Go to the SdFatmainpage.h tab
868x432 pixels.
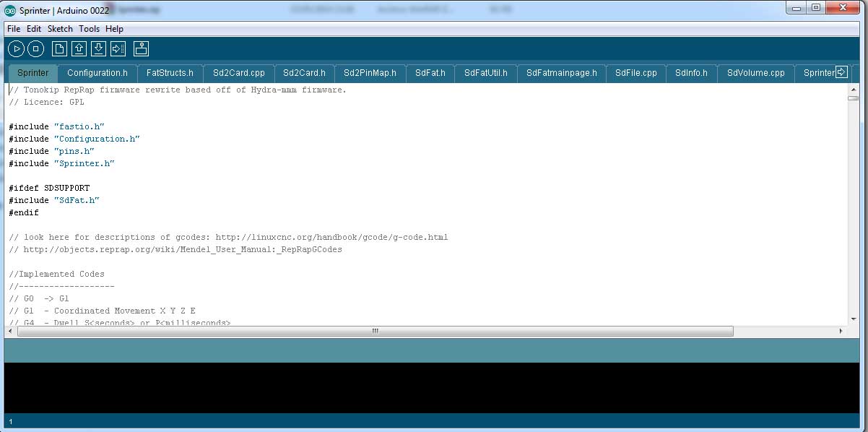click(x=562, y=73)
